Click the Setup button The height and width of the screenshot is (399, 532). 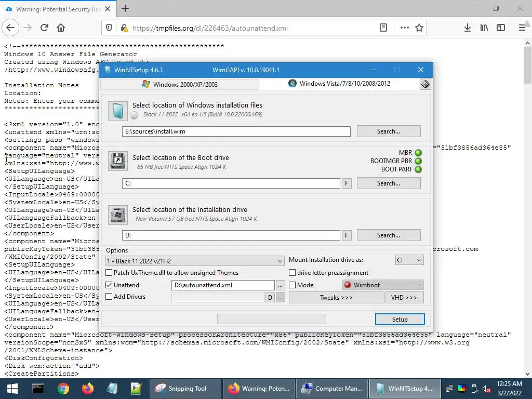click(x=400, y=320)
